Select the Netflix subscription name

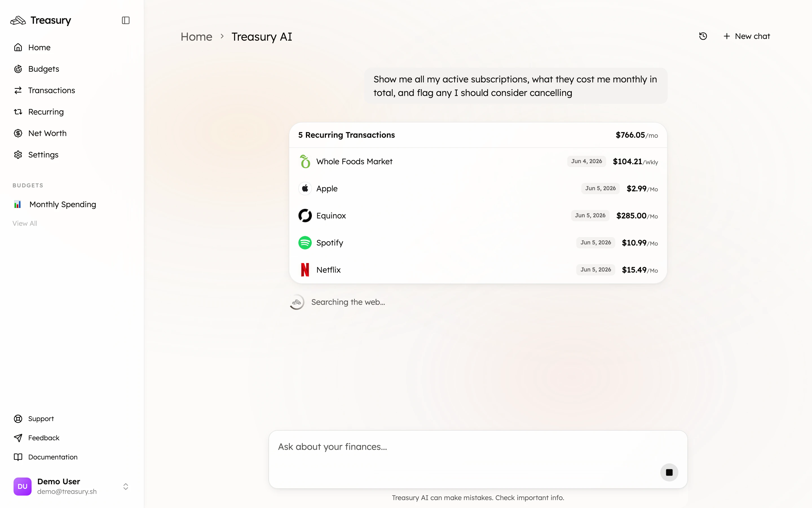(x=328, y=270)
